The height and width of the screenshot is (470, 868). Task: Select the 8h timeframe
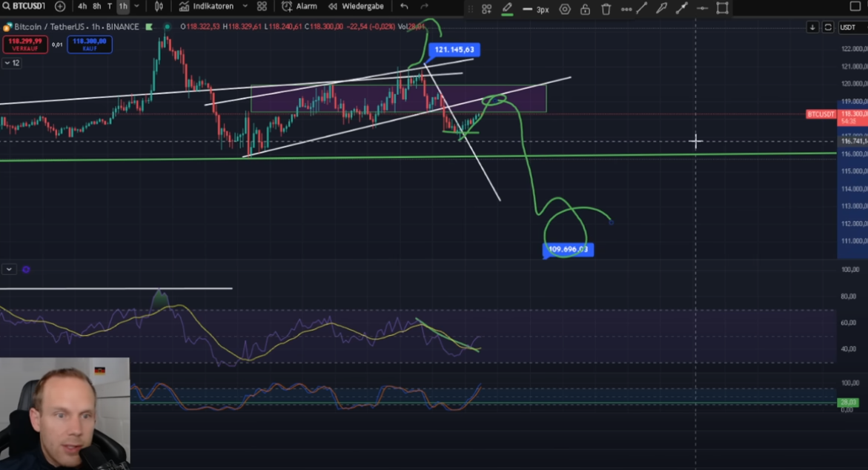[x=97, y=7]
